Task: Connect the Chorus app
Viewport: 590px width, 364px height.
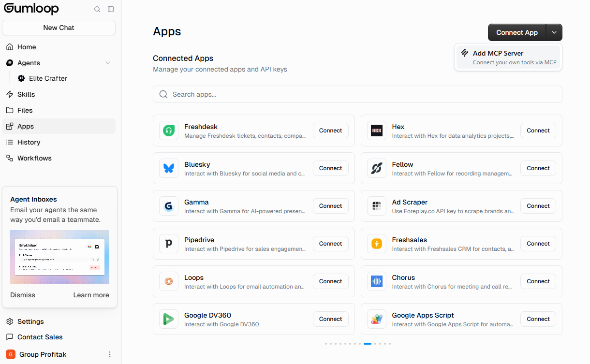Action: (x=538, y=281)
